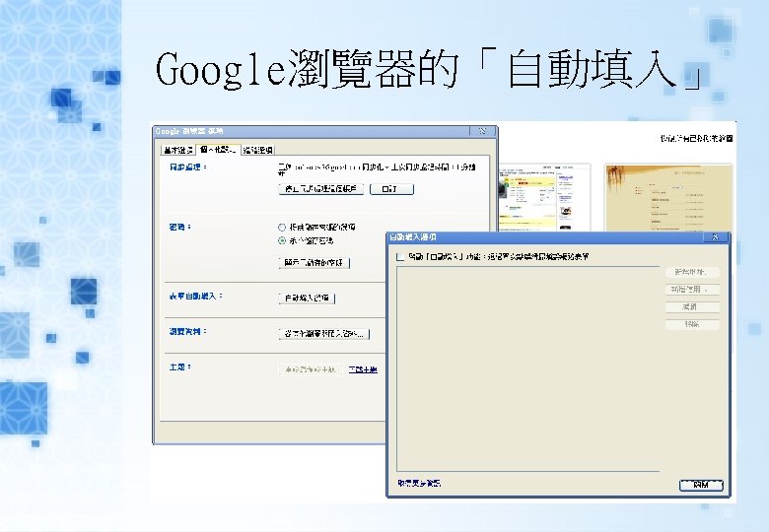This screenshot has width=769, height=532.
Task: Click the add credit card button
Action: [692, 290]
